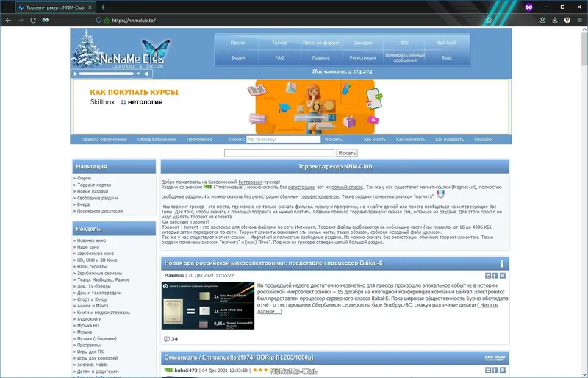Click the Вход login menu item
This screenshot has height=378, width=588.
click(446, 58)
